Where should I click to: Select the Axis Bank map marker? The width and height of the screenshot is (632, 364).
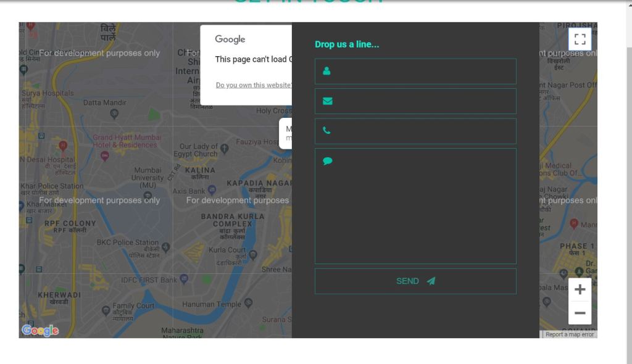coord(212,189)
